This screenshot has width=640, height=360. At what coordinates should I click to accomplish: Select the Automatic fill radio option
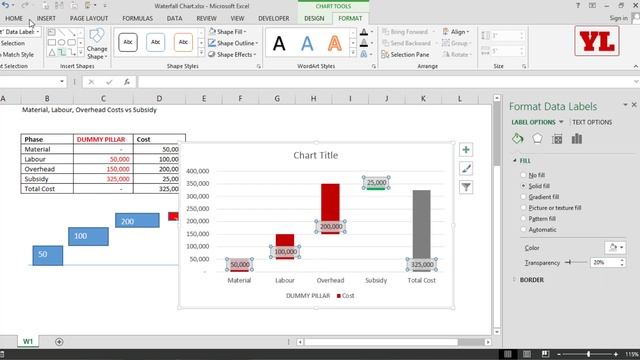coord(523,229)
